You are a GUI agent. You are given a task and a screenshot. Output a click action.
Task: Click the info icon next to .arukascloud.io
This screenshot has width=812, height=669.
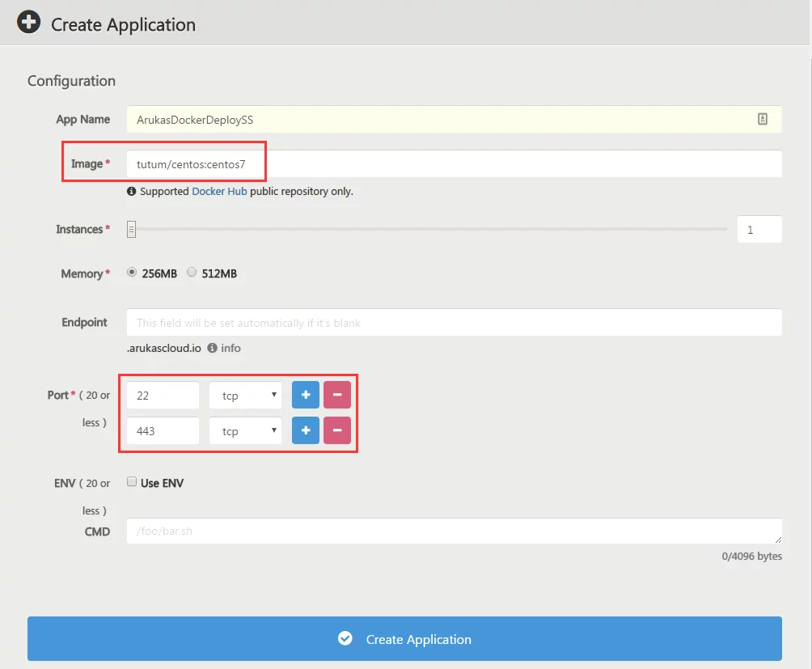click(212, 348)
